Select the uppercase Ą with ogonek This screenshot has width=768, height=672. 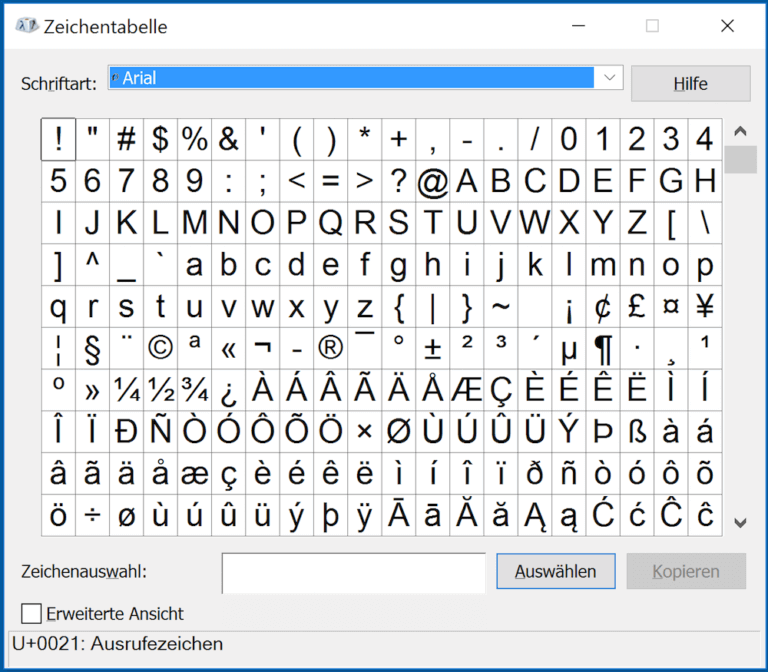535,515
